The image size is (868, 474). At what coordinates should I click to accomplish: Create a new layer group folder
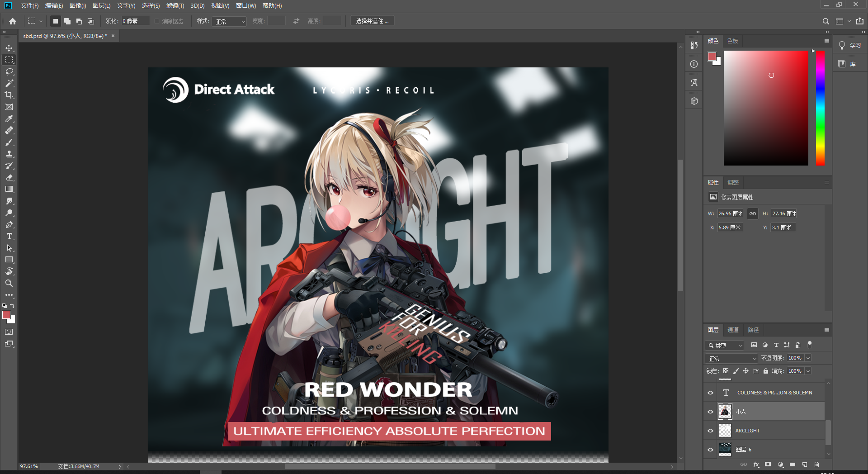tap(793, 465)
